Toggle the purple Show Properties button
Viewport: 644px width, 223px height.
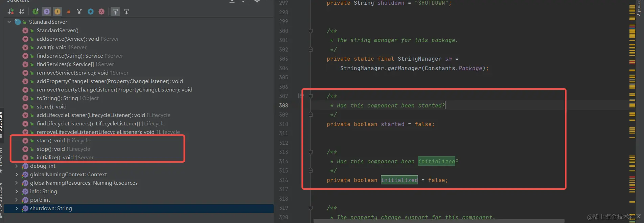pos(47,12)
